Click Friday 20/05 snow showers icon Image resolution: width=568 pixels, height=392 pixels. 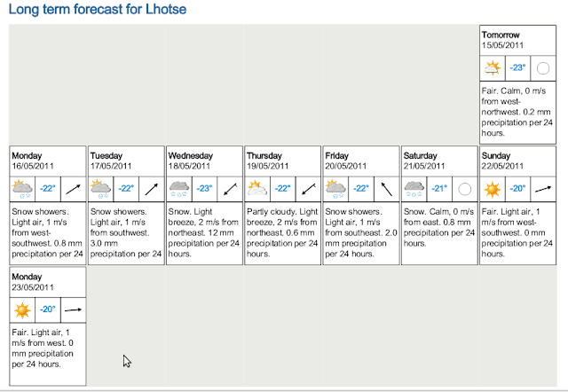pyautogui.click(x=335, y=188)
